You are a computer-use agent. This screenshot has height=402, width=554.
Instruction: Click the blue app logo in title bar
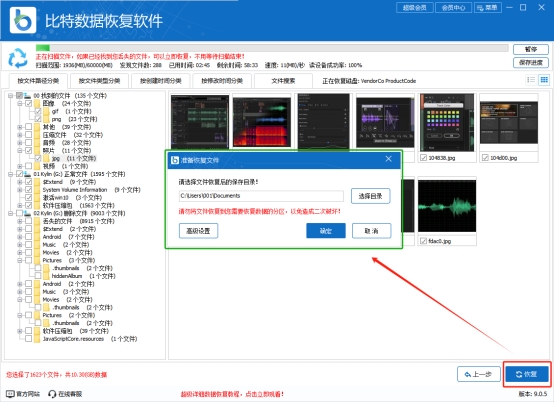click(23, 20)
